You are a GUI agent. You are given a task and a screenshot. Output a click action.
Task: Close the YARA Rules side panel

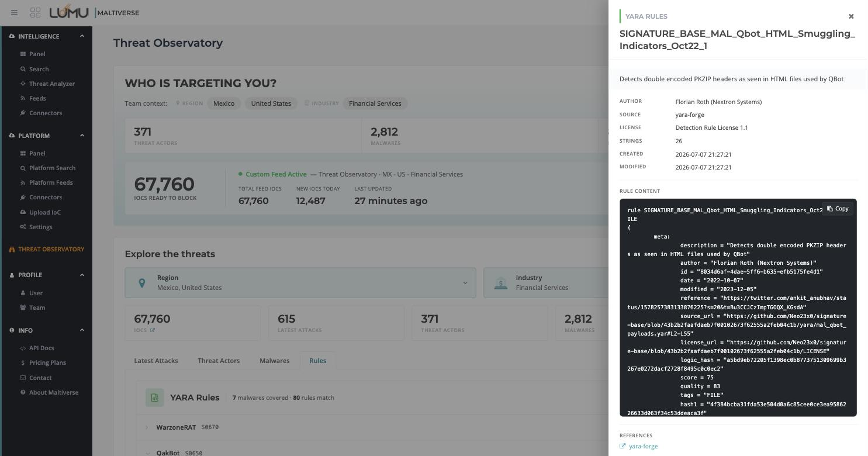[x=851, y=16]
